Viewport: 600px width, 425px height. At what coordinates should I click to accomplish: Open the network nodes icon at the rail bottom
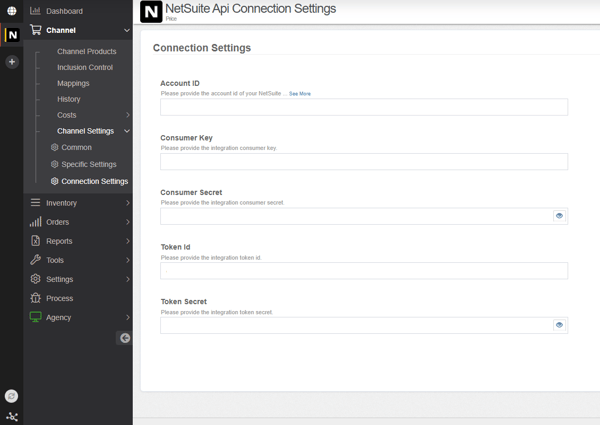coord(12,417)
